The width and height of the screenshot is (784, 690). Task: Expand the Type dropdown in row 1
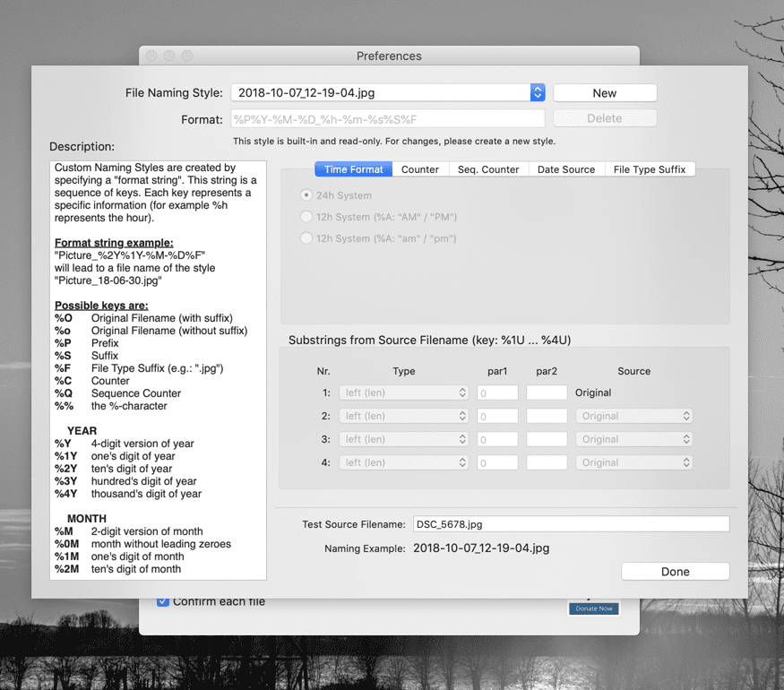404,392
